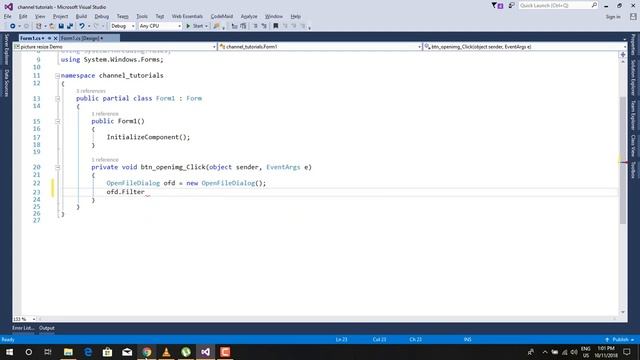Undo the last edit with the toolbar arrow
640x360 pixels.
pos(82,26)
